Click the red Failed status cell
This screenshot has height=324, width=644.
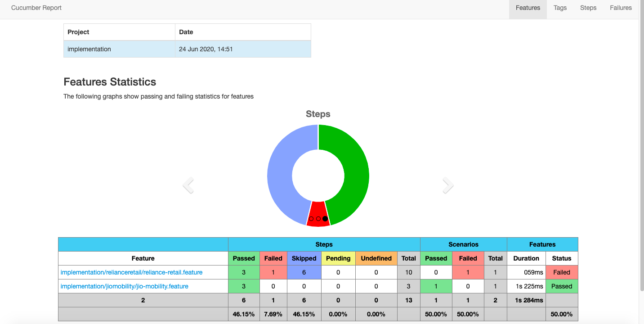561,272
